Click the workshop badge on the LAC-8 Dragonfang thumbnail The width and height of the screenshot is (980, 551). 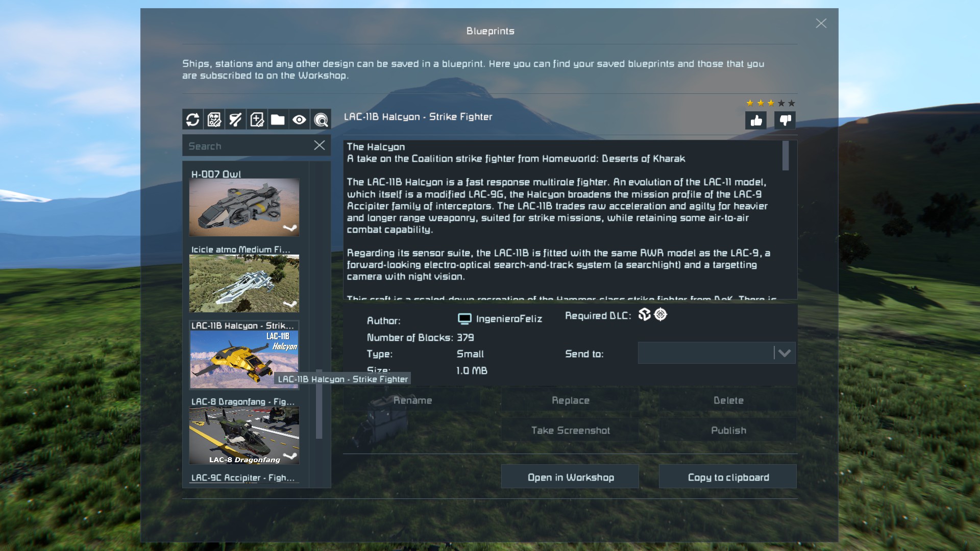click(x=290, y=456)
